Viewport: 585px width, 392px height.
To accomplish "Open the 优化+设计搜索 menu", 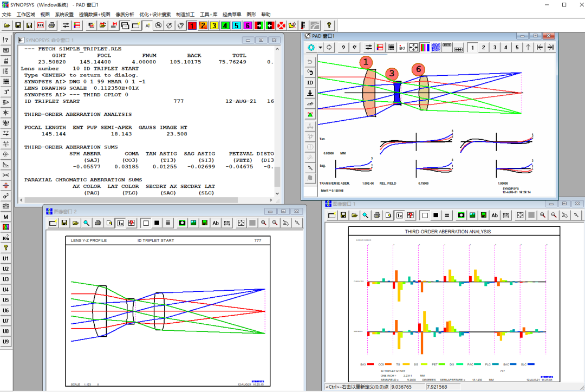I will click(x=155, y=14).
